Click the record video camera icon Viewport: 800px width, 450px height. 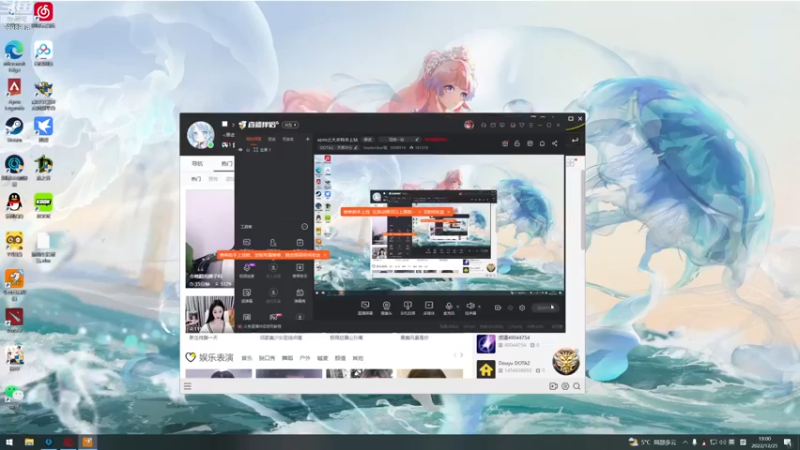[497, 308]
